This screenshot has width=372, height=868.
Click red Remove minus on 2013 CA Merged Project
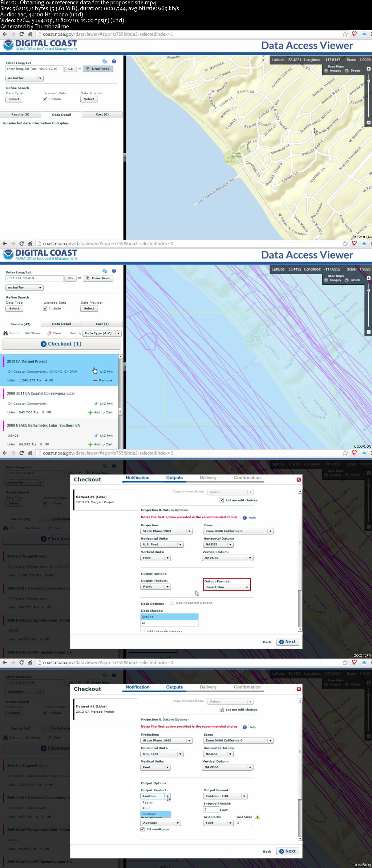tap(95, 380)
